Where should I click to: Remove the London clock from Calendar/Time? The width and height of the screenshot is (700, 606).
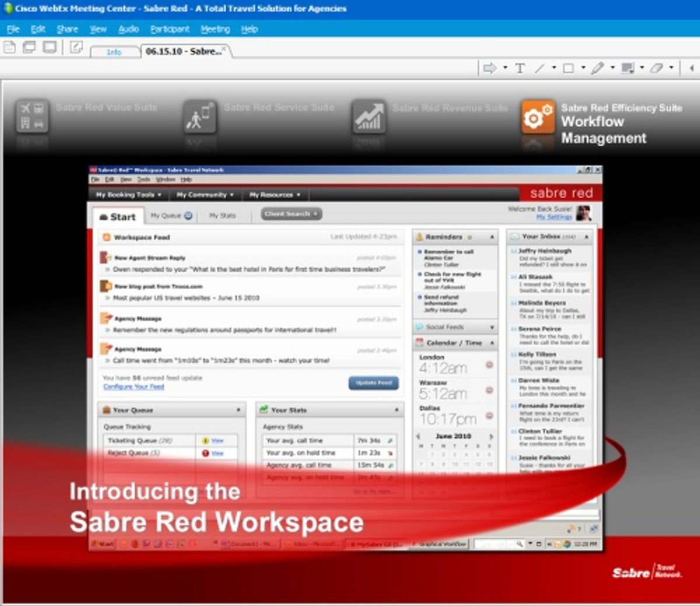click(x=490, y=365)
